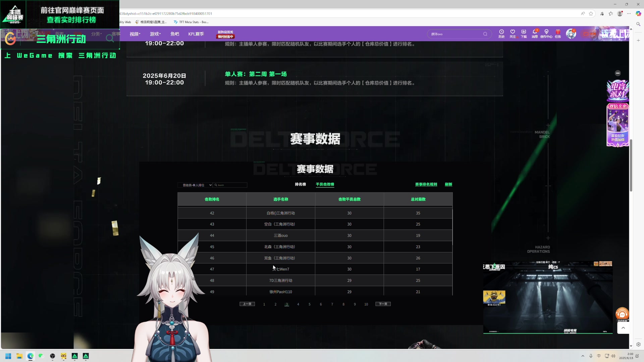Screen dimensions: 644x362
Task: Click the 开播 start streaming button
Action: pos(589,34)
